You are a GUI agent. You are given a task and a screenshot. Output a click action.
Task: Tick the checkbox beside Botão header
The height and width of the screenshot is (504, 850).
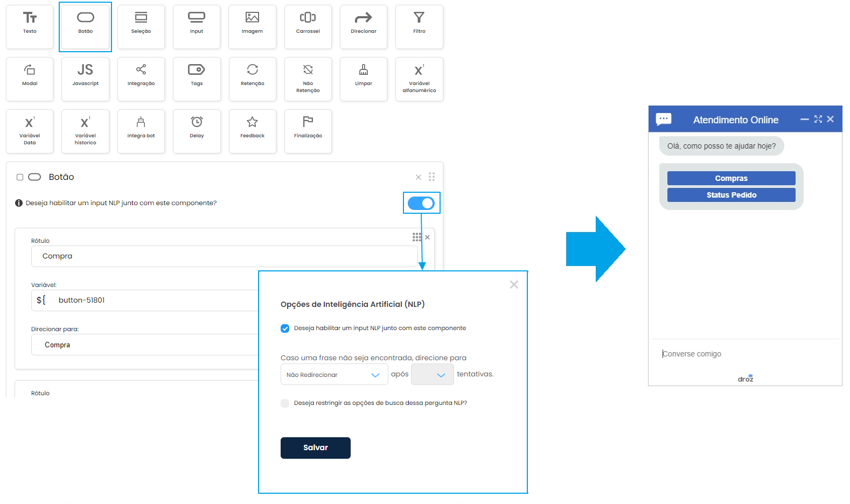20,177
